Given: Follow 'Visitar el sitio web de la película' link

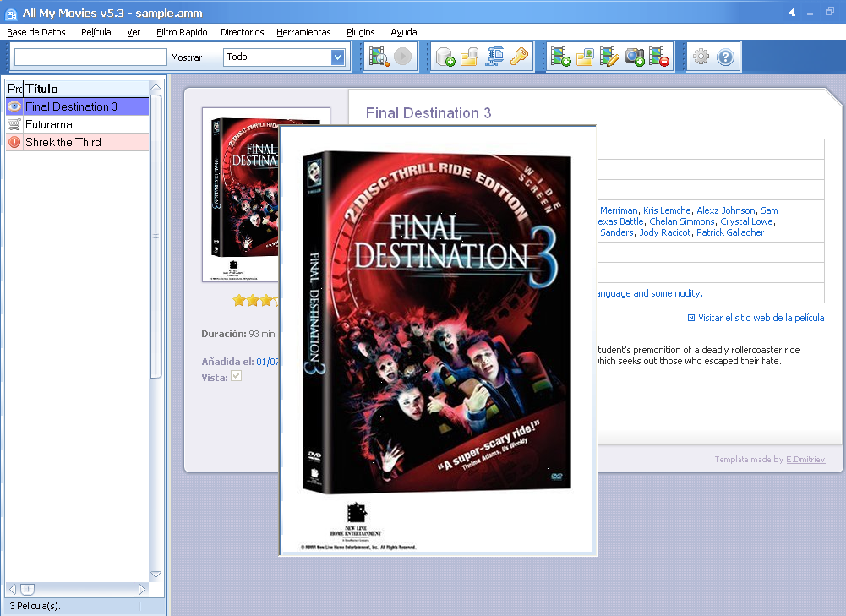Looking at the screenshot, I should (x=761, y=318).
